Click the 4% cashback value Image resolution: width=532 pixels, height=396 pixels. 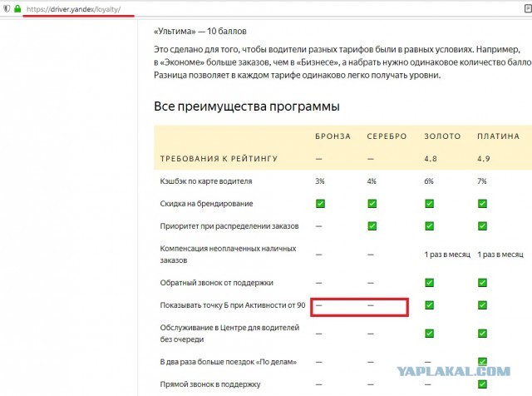tap(372, 181)
